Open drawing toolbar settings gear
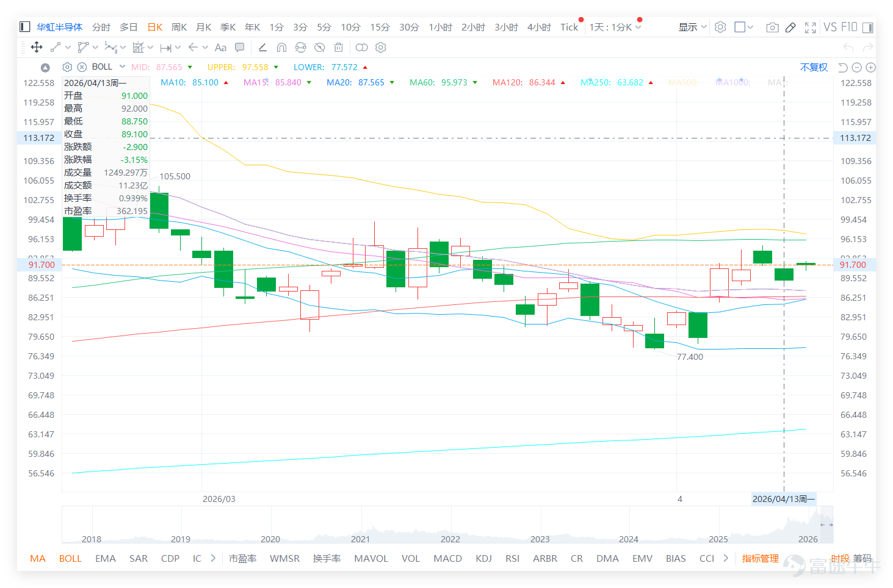Screen dimensions: 893x588 [381, 47]
